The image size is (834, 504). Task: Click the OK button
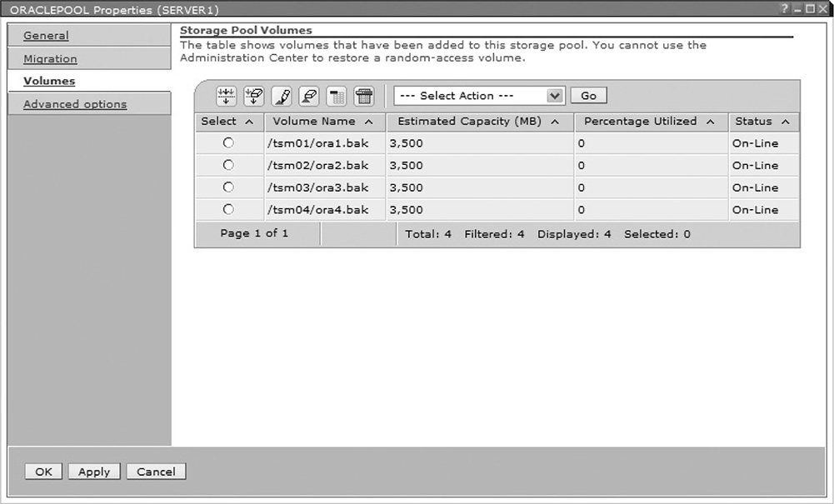[43, 472]
